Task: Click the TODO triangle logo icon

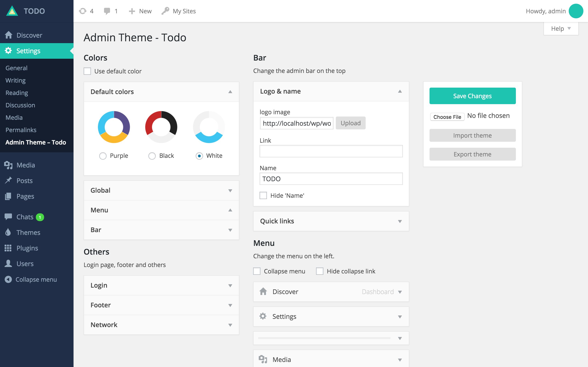Action: click(x=12, y=11)
